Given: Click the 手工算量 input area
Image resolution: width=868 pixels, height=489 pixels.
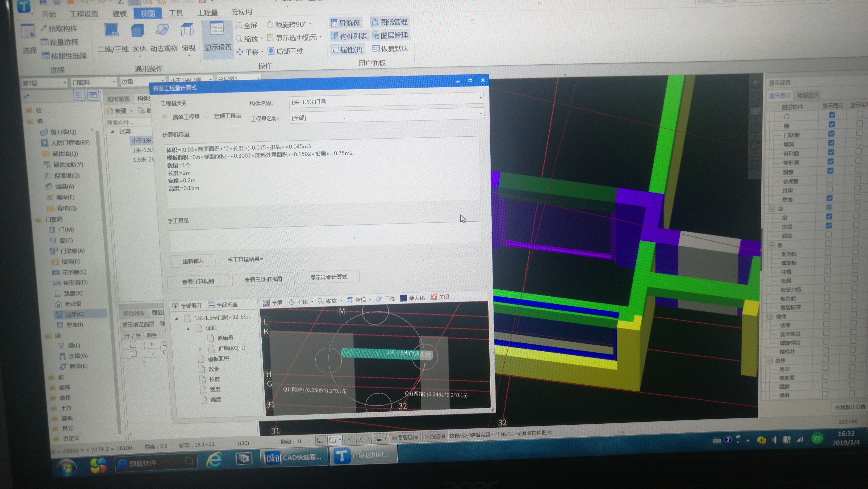Looking at the screenshot, I should (325, 237).
